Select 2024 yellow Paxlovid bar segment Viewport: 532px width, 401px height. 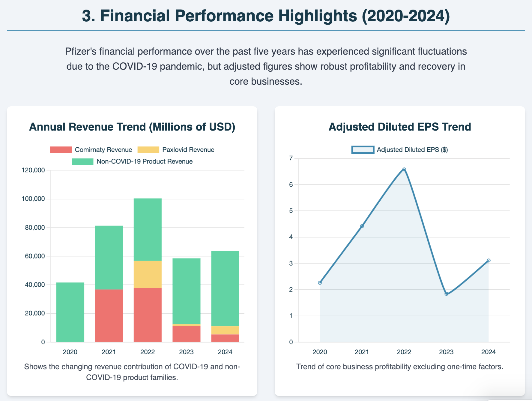(225, 330)
